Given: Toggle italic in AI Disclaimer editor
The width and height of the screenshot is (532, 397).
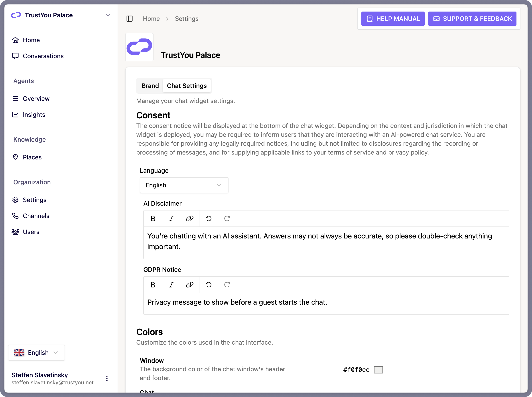Looking at the screenshot, I should point(171,218).
